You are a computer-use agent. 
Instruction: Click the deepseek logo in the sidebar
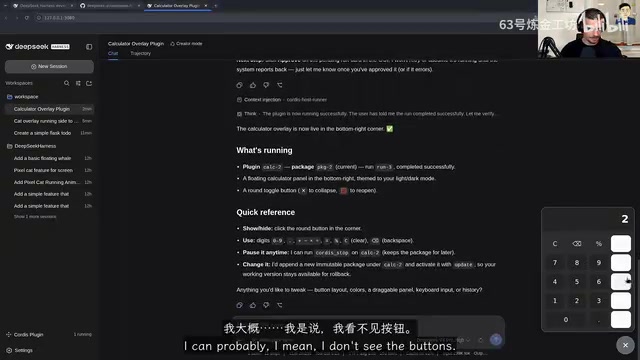pos(38,47)
